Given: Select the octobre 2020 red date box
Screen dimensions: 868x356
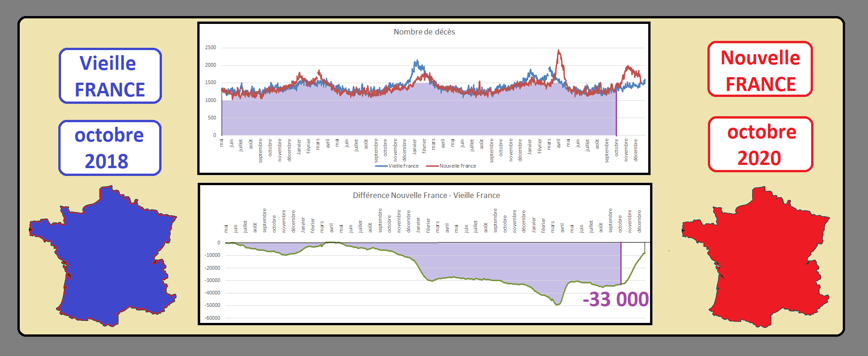Looking at the screenshot, I should click(x=761, y=145).
